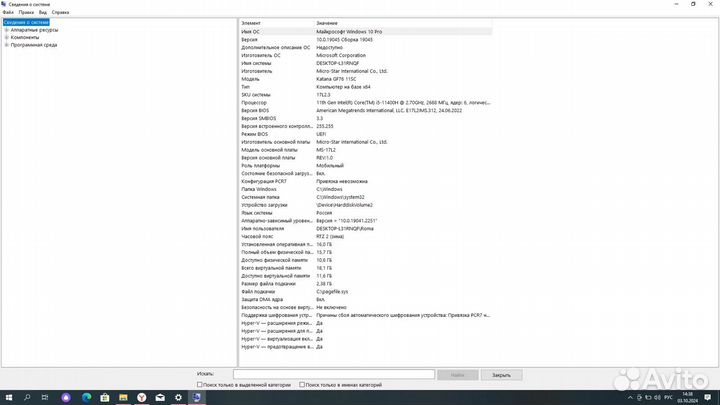Open the taskbar clock and date
The image size is (720, 405).
(x=687, y=398)
